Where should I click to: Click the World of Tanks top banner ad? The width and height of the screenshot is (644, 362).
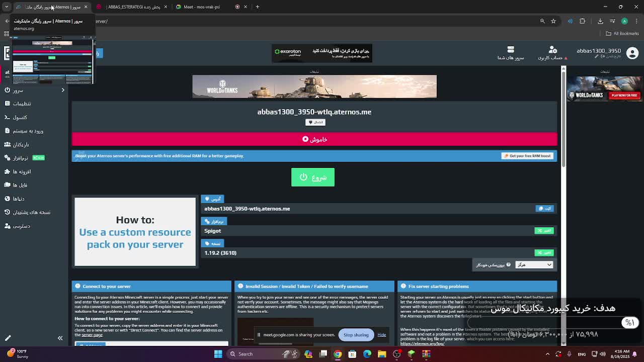pos(314,86)
